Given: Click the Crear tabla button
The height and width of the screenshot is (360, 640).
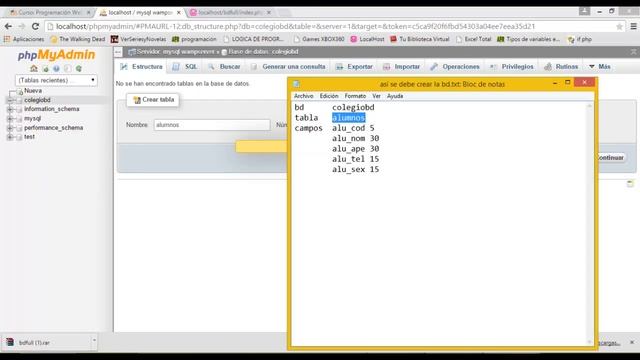Looking at the screenshot, I should pos(153,100).
